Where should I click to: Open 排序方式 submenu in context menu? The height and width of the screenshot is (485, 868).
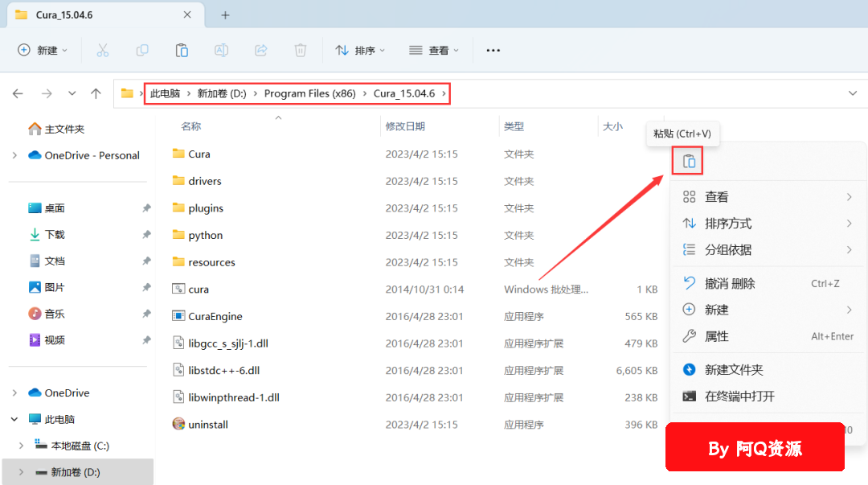pyautogui.click(x=768, y=224)
